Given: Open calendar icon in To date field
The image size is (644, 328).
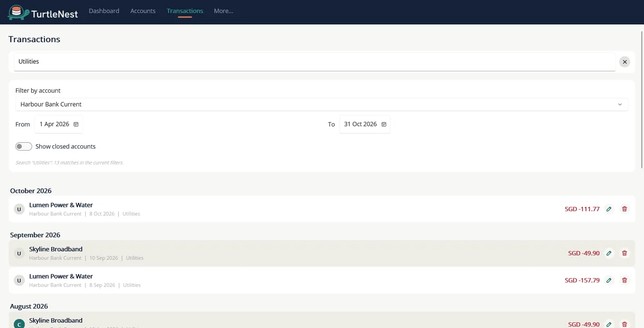Looking at the screenshot, I should click(x=384, y=124).
